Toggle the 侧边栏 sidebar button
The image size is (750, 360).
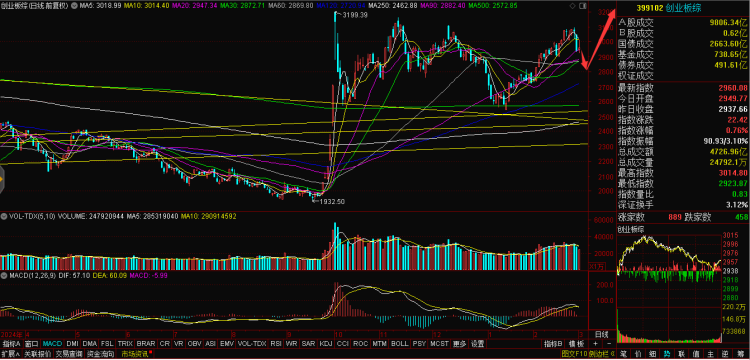(601, 354)
